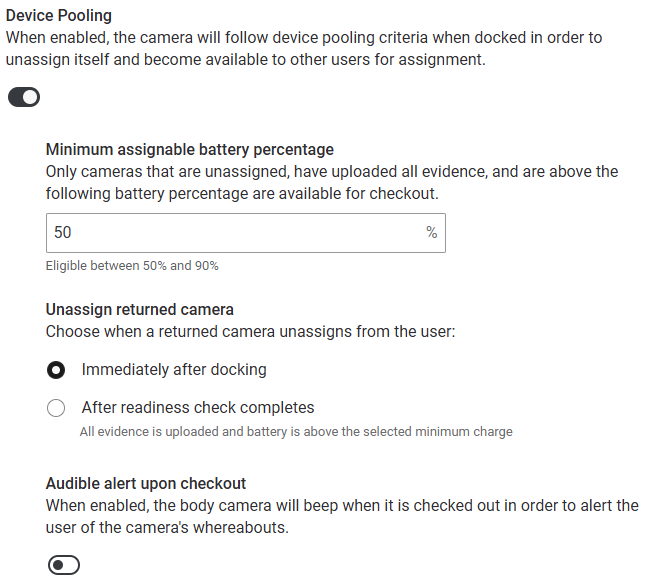This screenshot has height=583, width=656.
Task: Click the value 50 in the battery field
Action: point(63,232)
